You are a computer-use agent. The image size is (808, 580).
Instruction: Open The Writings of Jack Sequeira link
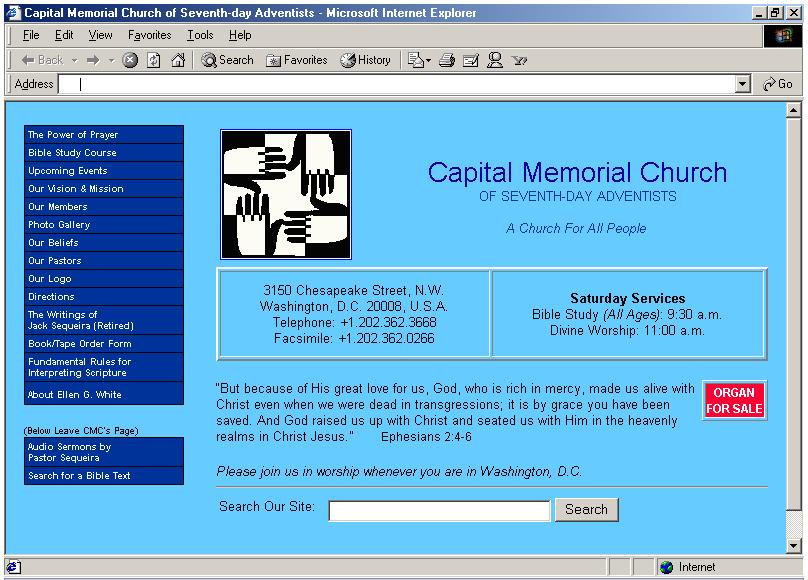click(104, 320)
